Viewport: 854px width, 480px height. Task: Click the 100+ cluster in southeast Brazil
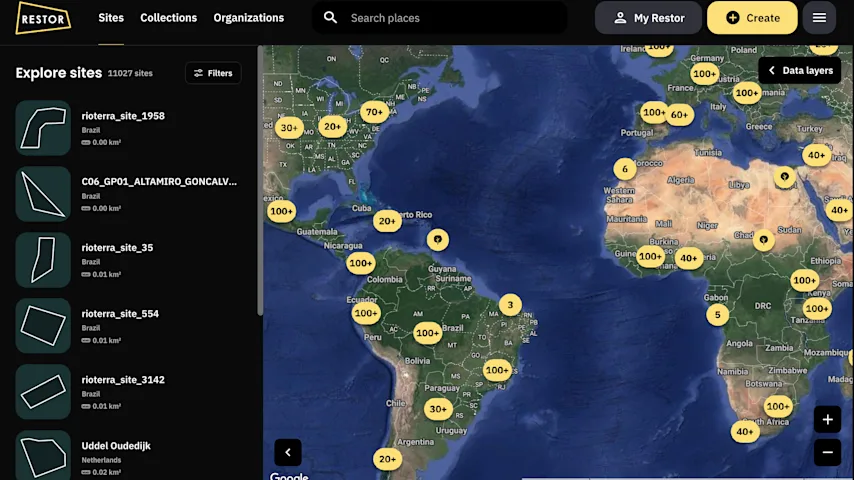click(x=497, y=370)
